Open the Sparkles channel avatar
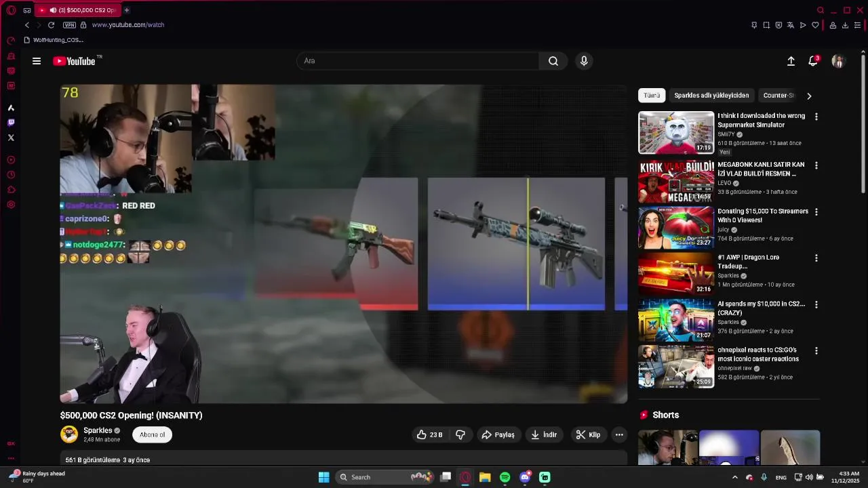868x488 pixels. tap(69, 434)
